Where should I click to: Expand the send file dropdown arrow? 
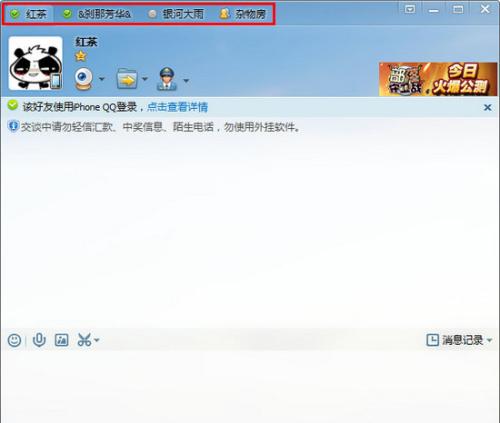(x=145, y=79)
